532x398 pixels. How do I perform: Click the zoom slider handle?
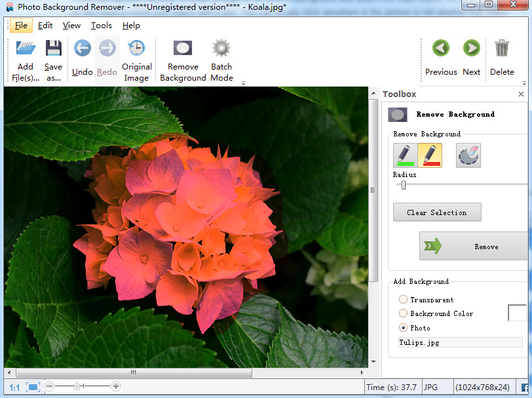coord(77,386)
